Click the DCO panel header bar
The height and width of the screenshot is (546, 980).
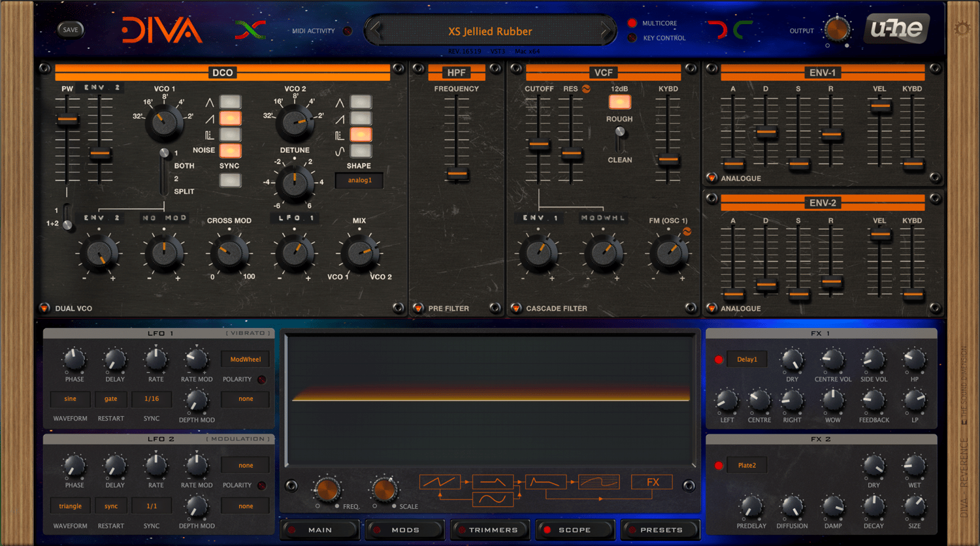(x=222, y=72)
